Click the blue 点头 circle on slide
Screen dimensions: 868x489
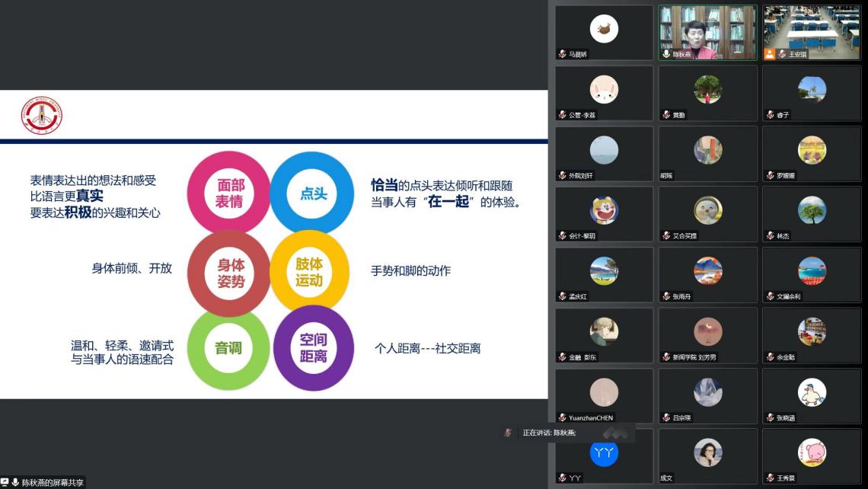[x=312, y=193]
